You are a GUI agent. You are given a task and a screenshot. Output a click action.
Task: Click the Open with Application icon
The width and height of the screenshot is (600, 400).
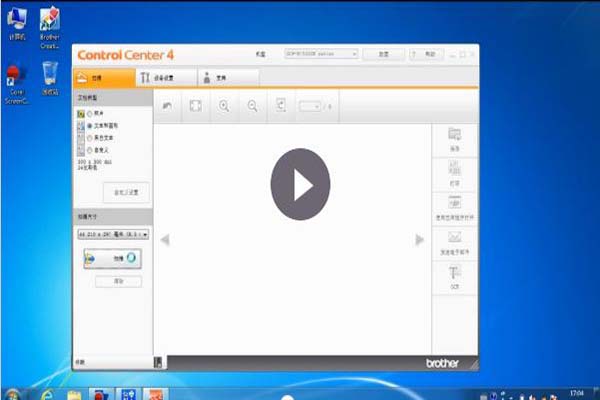454,206
